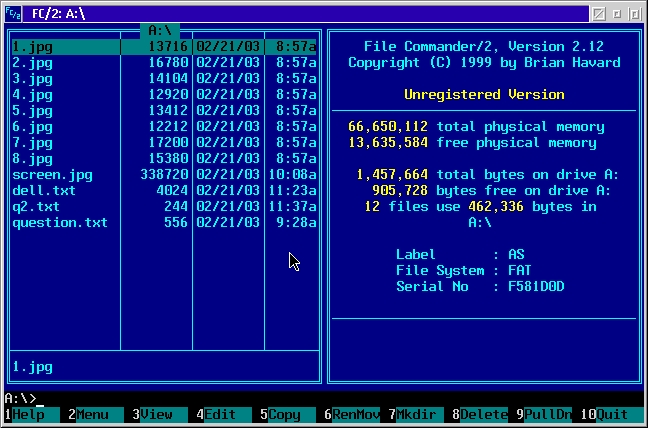Click the 66,650,112 total physical memory line

pos(476,126)
